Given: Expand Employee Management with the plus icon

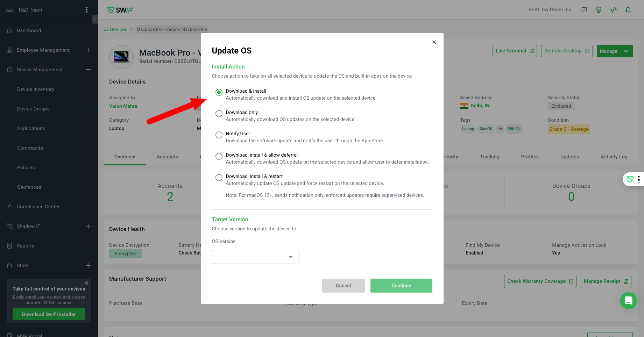Looking at the screenshot, I should [x=88, y=50].
